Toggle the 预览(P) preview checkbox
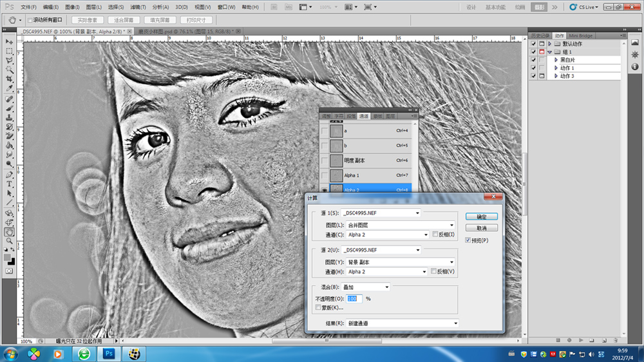Viewport: 644px width, 362px height. tap(468, 240)
